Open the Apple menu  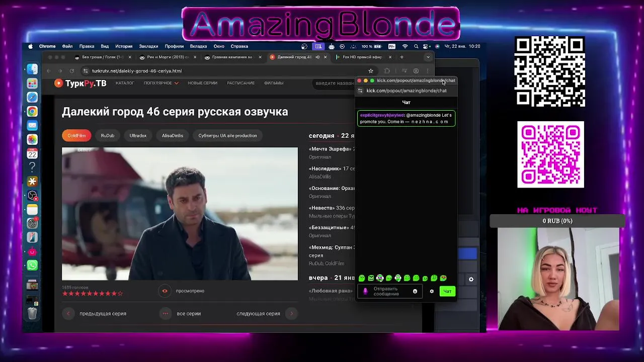click(x=31, y=46)
